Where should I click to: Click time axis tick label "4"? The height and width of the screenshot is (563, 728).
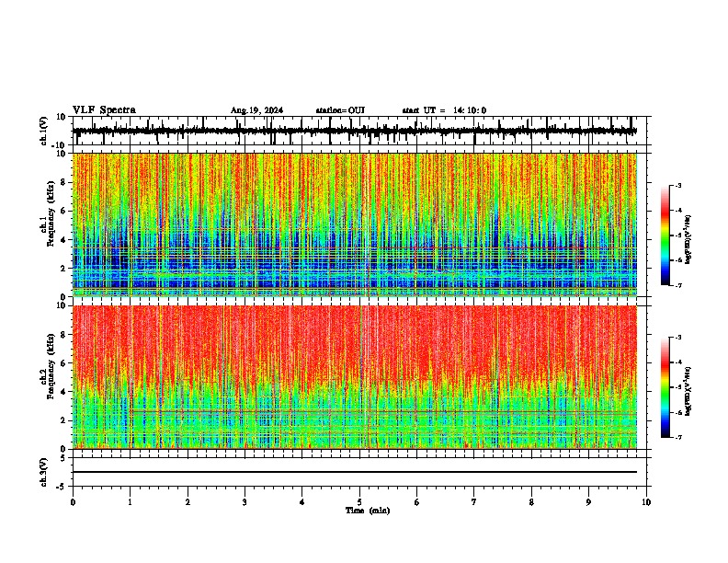pyautogui.click(x=302, y=502)
